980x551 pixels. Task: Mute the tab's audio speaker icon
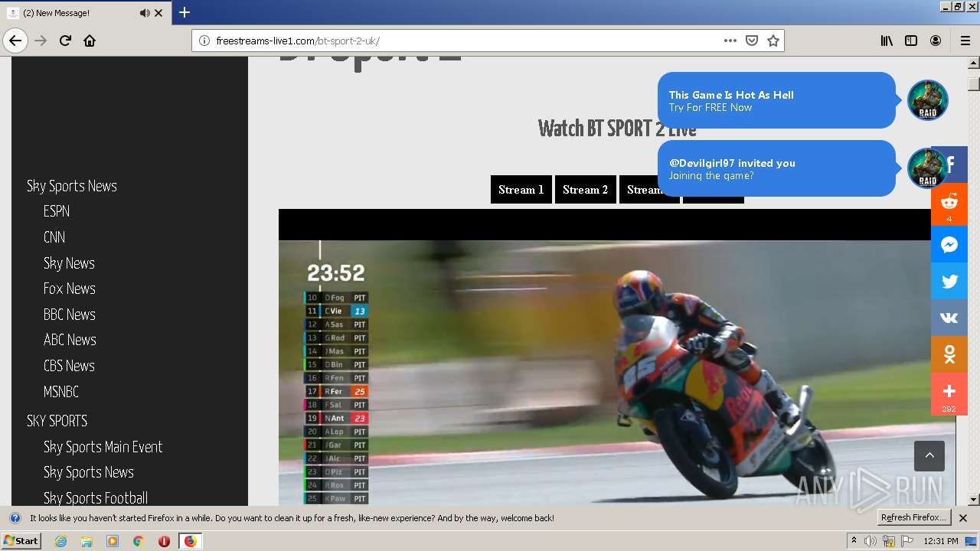(x=145, y=13)
